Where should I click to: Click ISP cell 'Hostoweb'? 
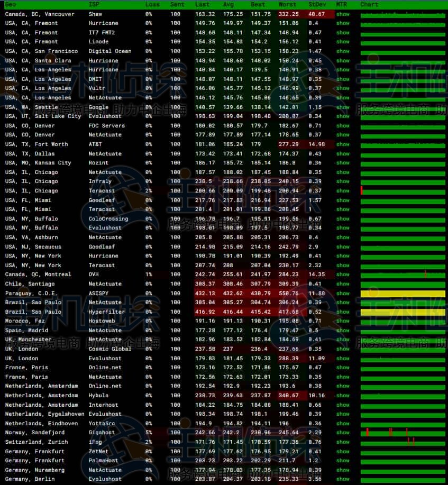[102, 321]
